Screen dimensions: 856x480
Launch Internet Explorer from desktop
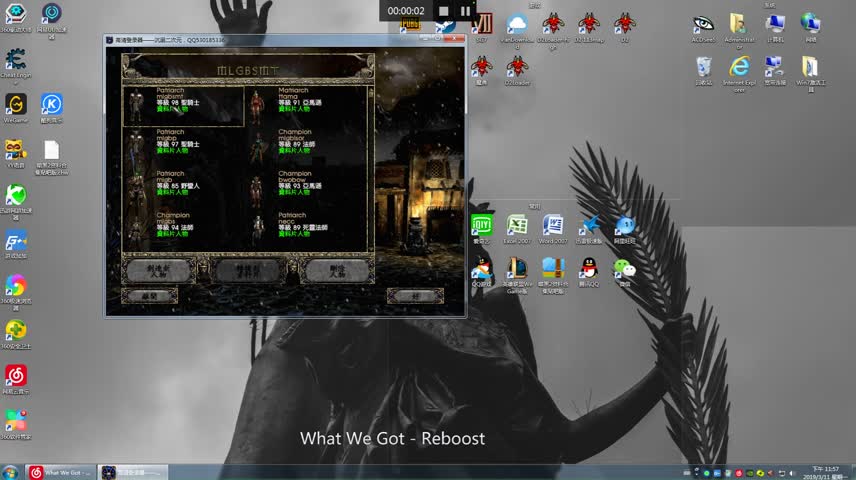[739, 74]
